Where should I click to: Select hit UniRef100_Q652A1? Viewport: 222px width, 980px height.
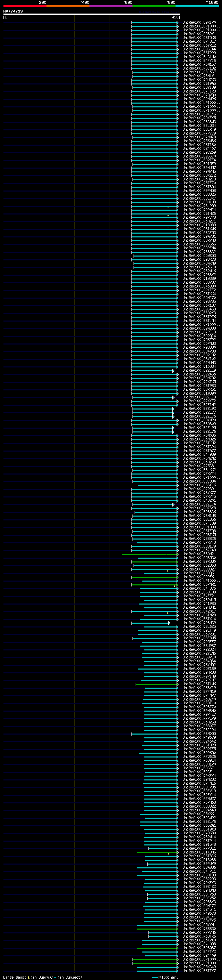[x=199, y=826]
